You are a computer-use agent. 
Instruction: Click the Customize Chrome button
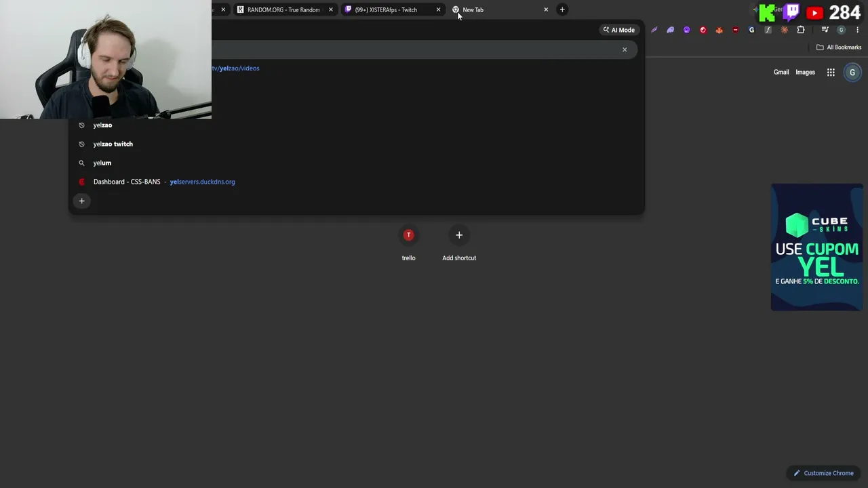point(823,473)
